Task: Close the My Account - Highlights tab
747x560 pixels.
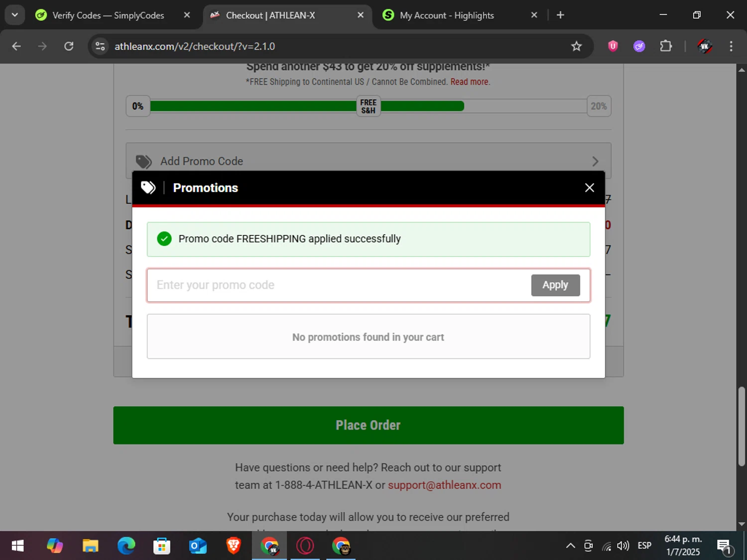Action: click(x=534, y=15)
